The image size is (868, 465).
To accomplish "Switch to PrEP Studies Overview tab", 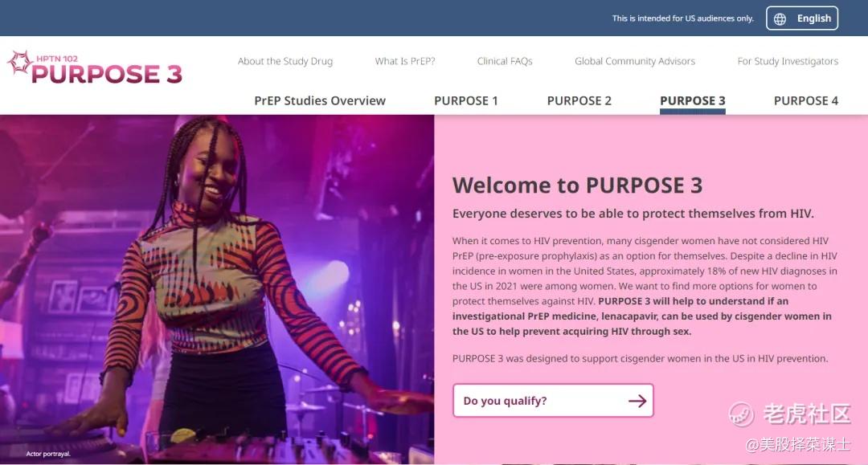I will tap(320, 100).
